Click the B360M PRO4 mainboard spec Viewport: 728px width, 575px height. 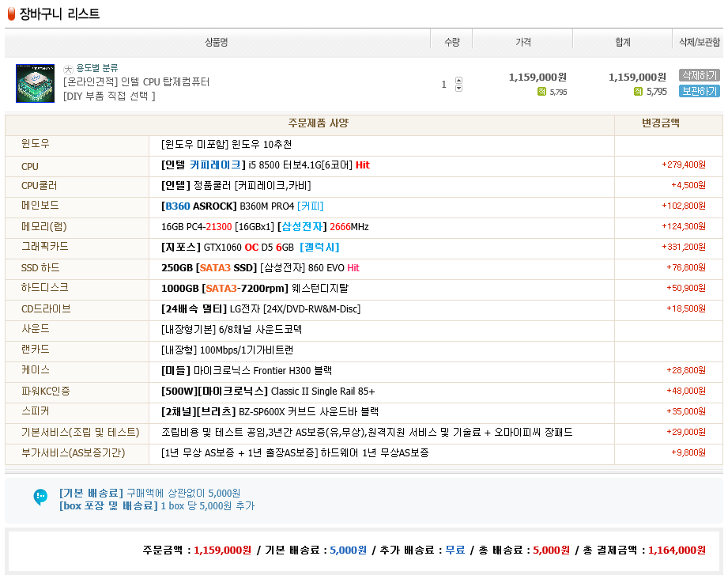coord(242,206)
